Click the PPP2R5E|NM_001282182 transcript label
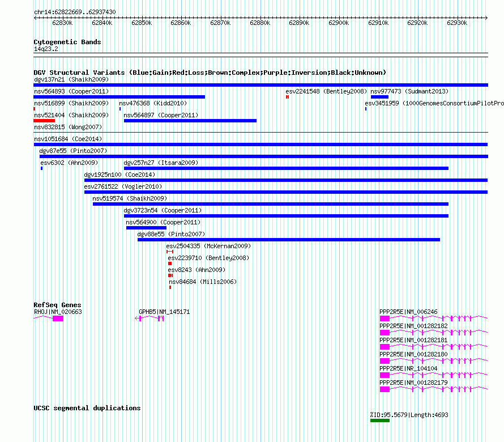504x442 pixels. pyautogui.click(x=414, y=326)
